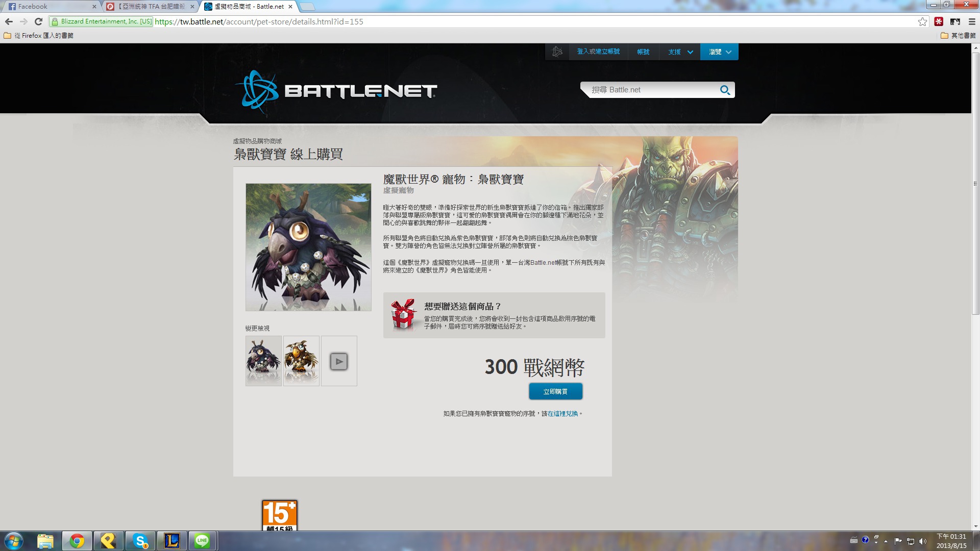
Task: Bookmark this page with the star icon
Action: (922, 21)
